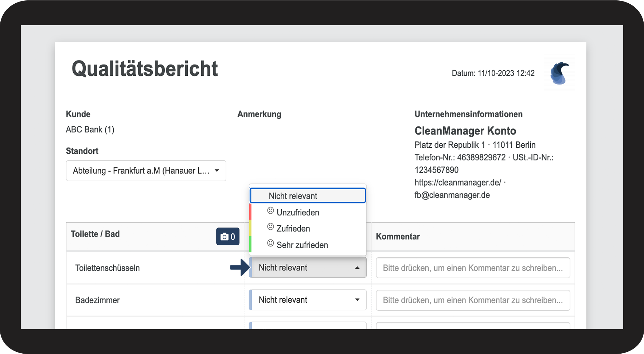Click the 'Unternehmensinformationen' heading
Screen dimensions: 644x354
(x=468, y=114)
